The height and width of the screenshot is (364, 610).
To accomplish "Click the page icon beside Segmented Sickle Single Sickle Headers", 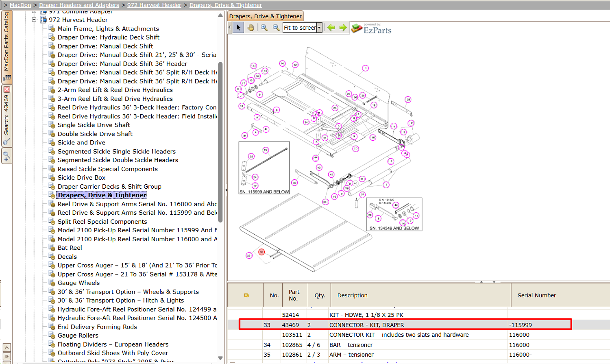I will click(x=52, y=151).
